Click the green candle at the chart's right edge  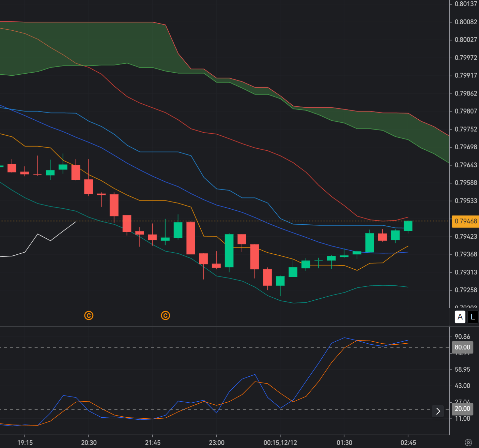(408, 226)
